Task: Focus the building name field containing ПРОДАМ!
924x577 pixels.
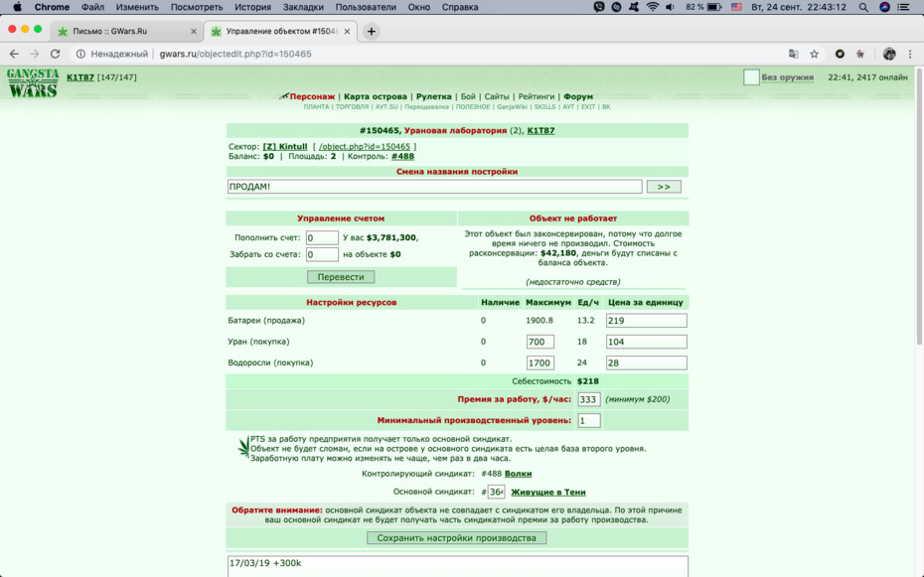Action: 434,187
